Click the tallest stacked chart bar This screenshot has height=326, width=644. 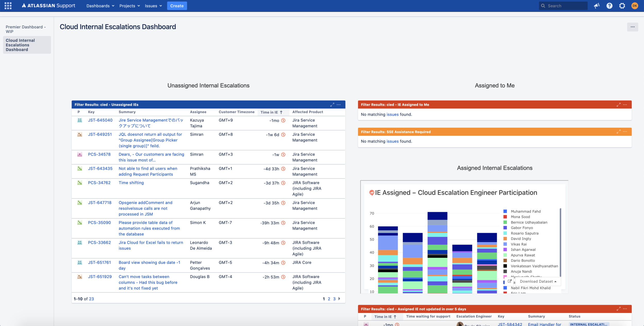coord(437,253)
